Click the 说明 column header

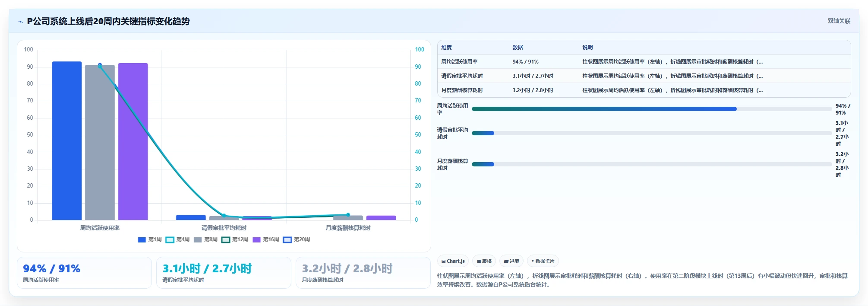(x=587, y=48)
